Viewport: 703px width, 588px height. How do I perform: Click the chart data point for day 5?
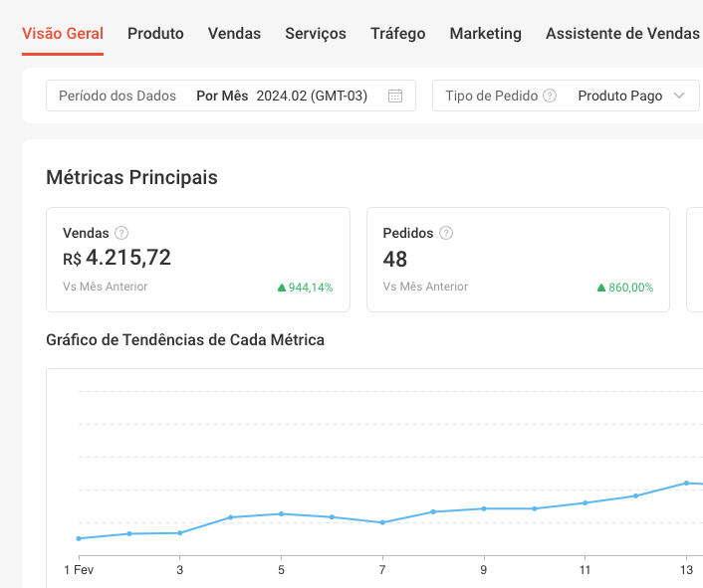[x=281, y=513]
